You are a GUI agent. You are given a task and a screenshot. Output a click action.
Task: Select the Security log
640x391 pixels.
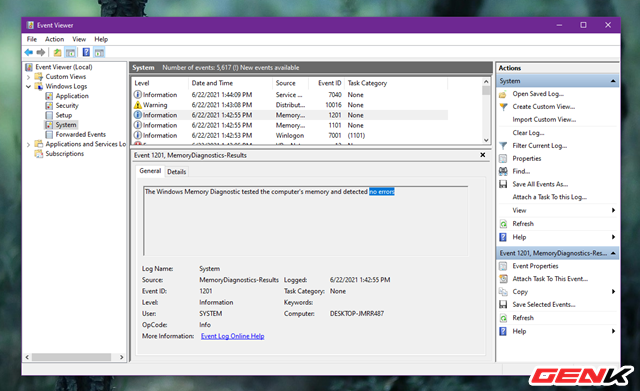pyautogui.click(x=67, y=105)
